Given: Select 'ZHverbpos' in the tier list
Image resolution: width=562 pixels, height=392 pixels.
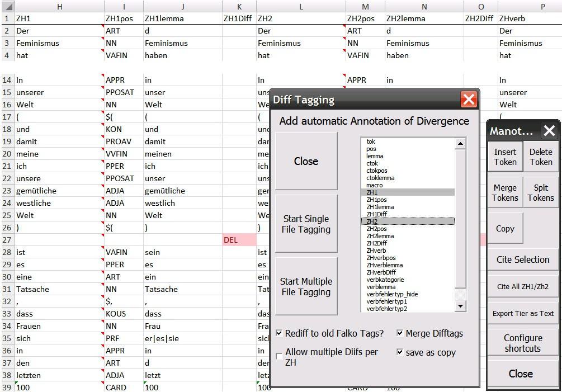Looking at the screenshot, I should 408,258.
